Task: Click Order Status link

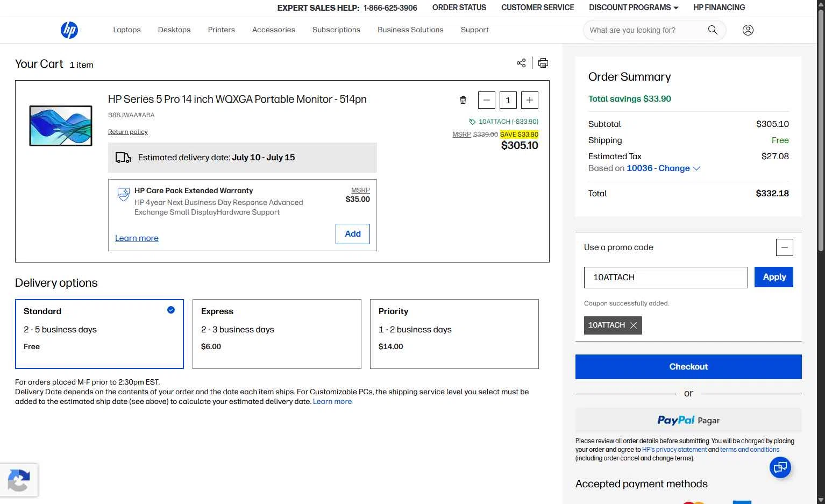Action: click(459, 8)
